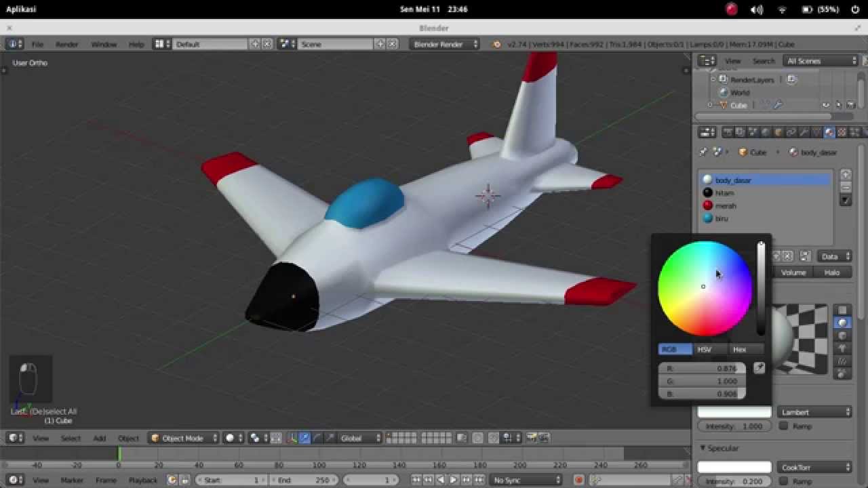Toggle Cube visibility eye in outliner
The width and height of the screenshot is (868, 488).
click(826, 105)
